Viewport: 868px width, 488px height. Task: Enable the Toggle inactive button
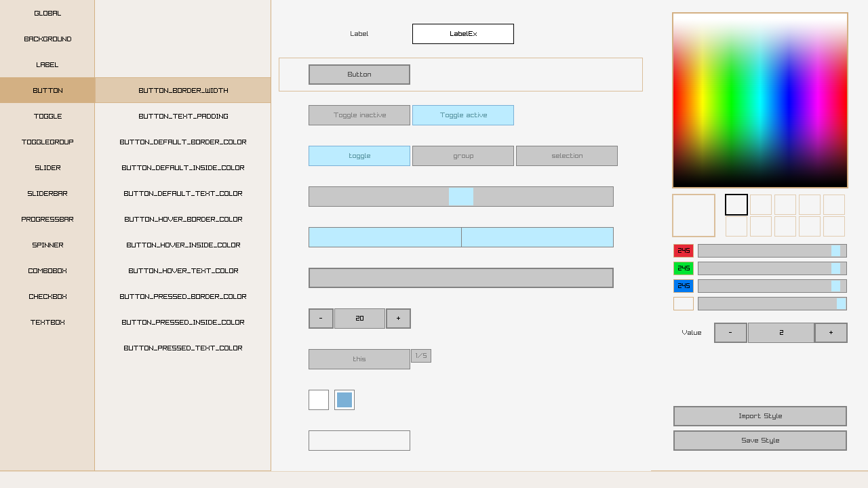coord(359,115)
